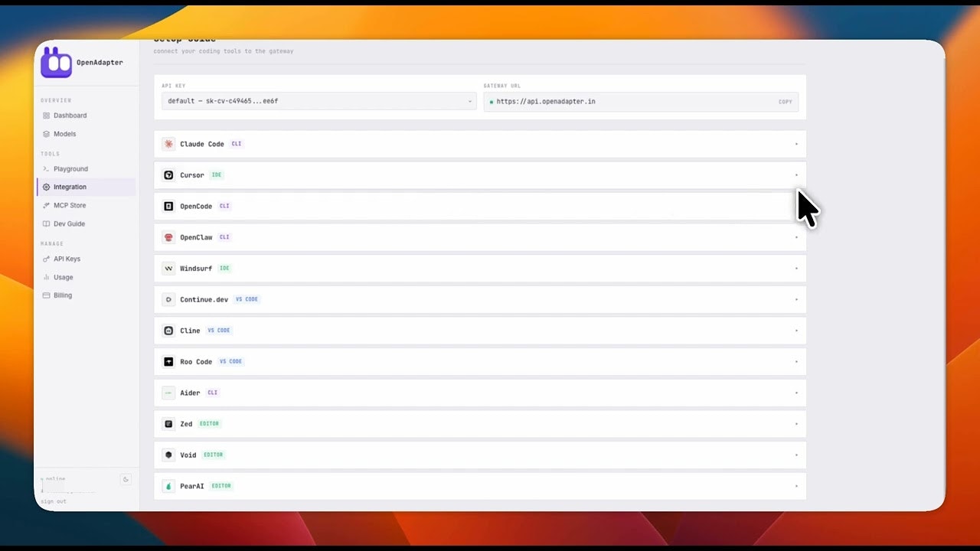This screenshot has height=551, width=980.
Task: Click the Continue.dev tool icon
Action: click(x=168, y=299)
